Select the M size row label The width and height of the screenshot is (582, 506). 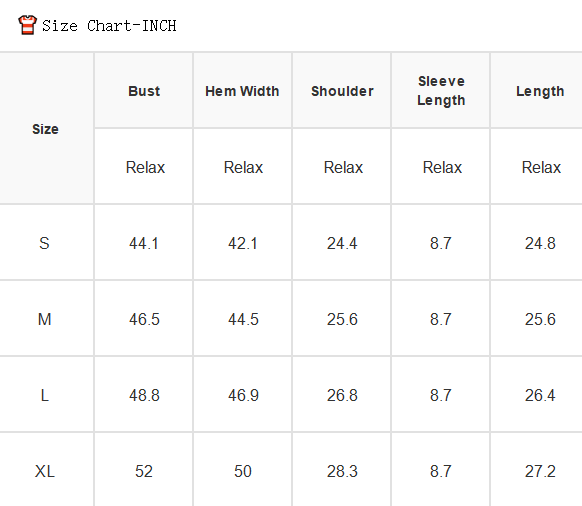(x=45, y=319)
